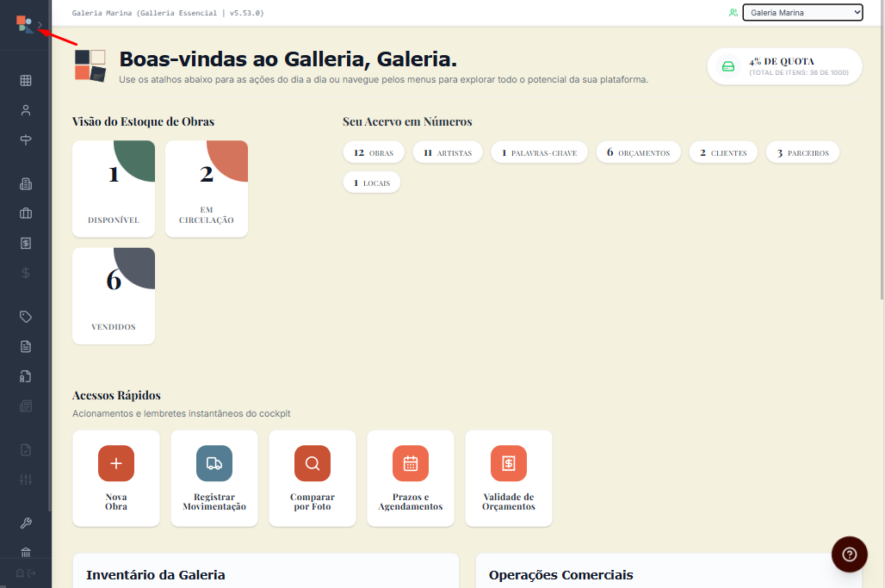Open the Vendidos stock card

click(x=114, y=296)
